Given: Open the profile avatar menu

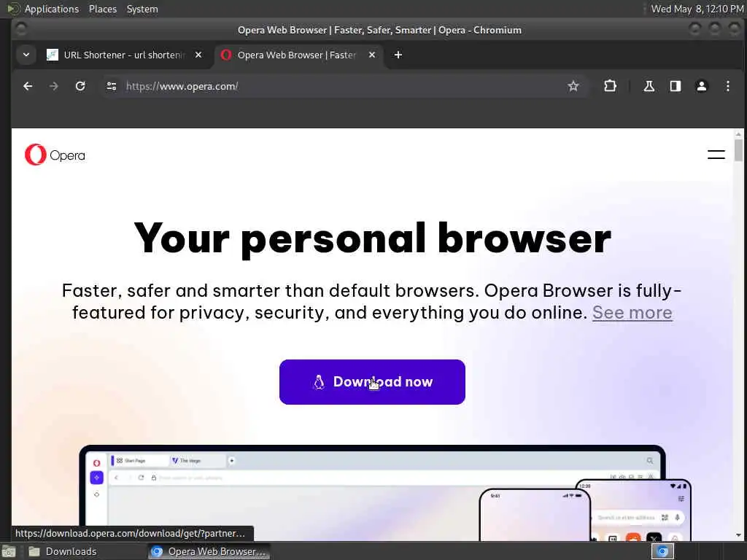Looking at the screenshot, I should [x=701, y=86].
